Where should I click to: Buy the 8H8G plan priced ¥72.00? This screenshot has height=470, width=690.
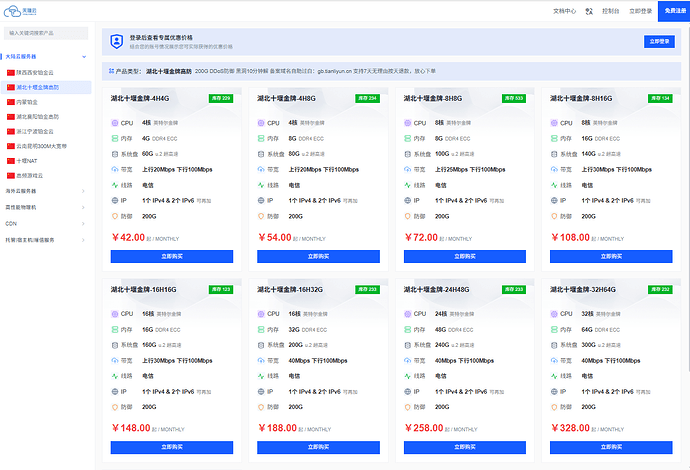(x=465, y=257)
